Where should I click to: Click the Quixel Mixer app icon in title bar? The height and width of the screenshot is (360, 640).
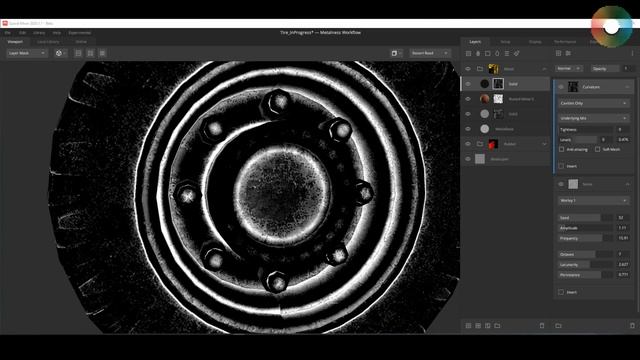pos(5,23)
